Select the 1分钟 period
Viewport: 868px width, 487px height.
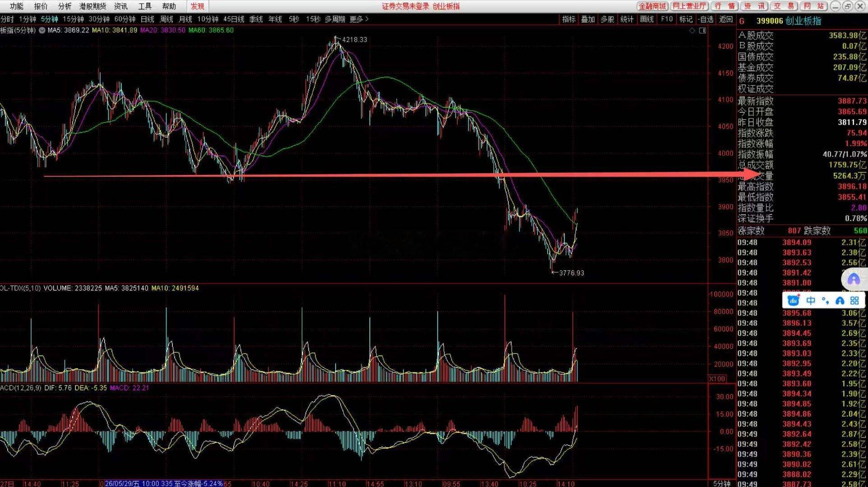[x=28, y=19]
